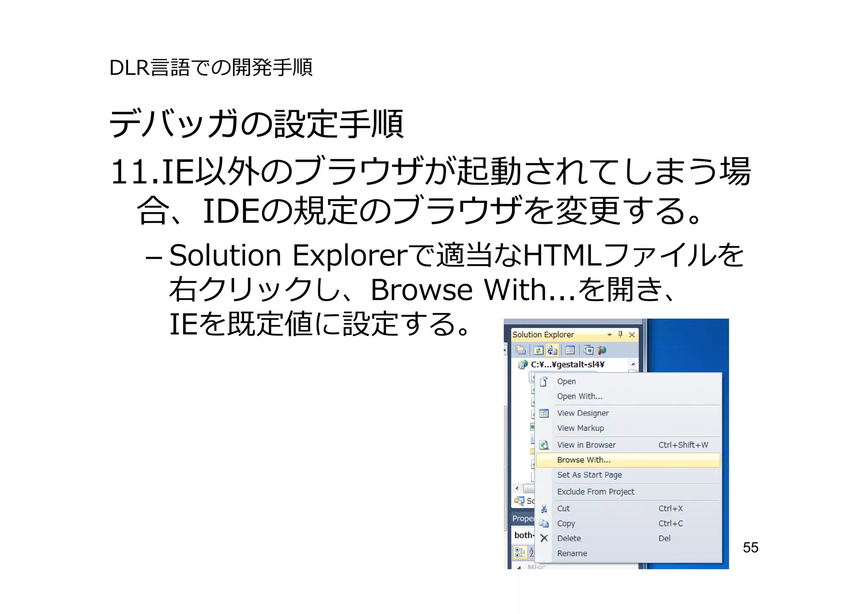Click the Delete X icon in context menu
Screen dimensions: 868x614
point(544,538)
